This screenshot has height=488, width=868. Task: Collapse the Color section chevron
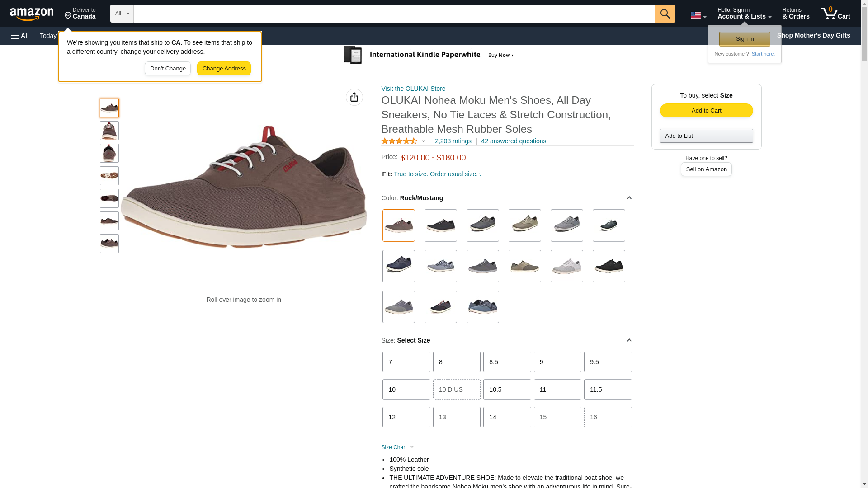[628, 198]
